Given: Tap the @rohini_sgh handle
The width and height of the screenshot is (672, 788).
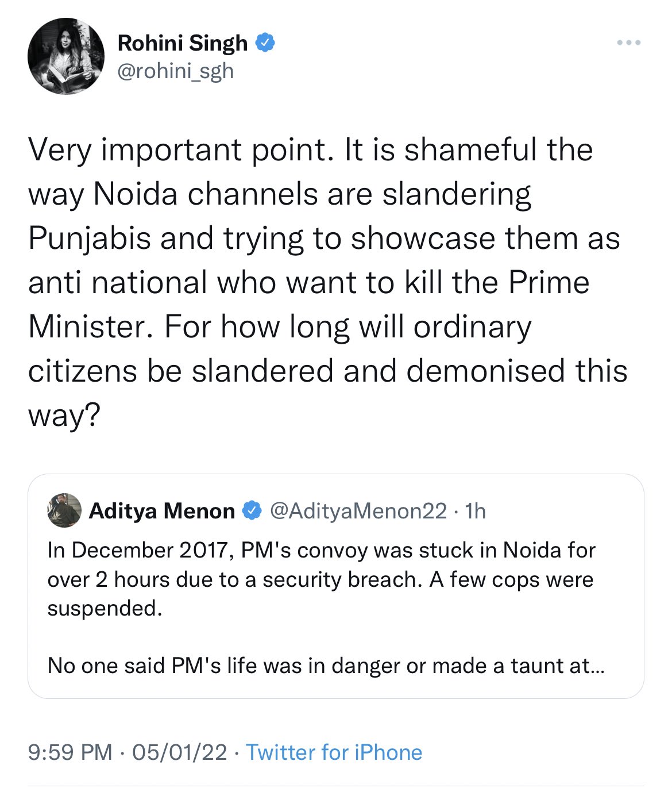Looking at the screenshot, I should pos(175,71).
